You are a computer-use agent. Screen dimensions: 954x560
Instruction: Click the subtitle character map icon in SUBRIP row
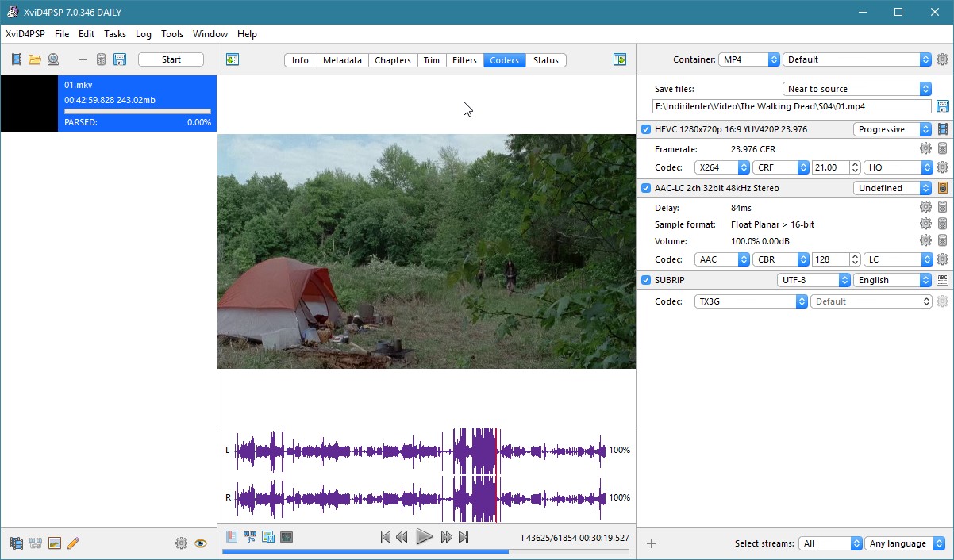(943, 280)
